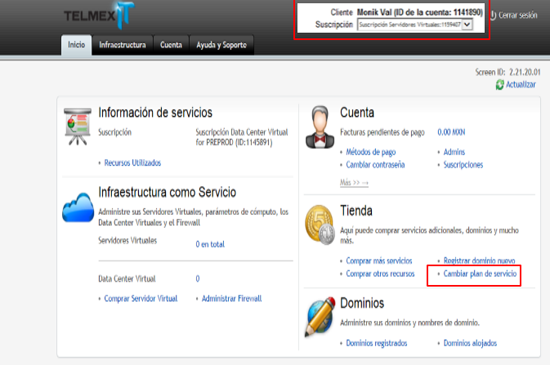Click the Dominios section heading

tap(362, 303)
